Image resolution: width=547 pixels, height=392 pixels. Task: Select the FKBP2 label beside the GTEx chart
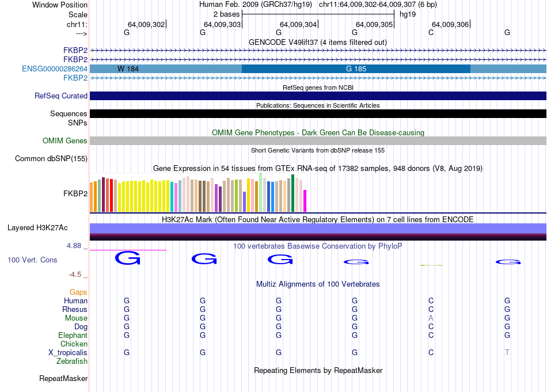click(75, 193)
